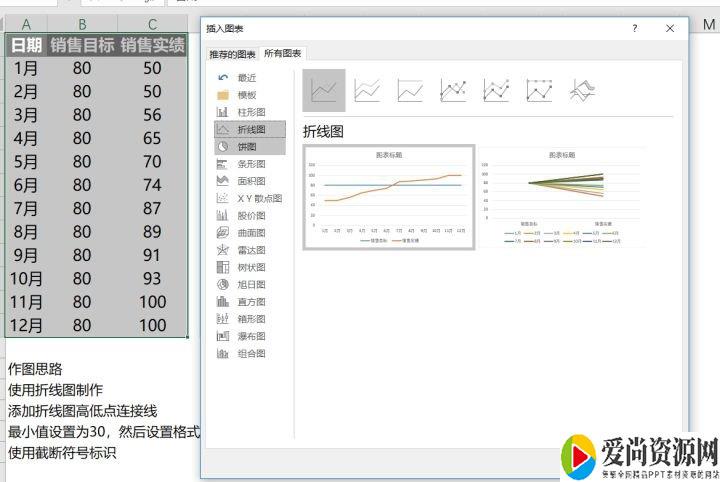The image size is (720, 482).
Task: Pick the 100% stacked line with markers icon
Action: click(x=539, y=91)
